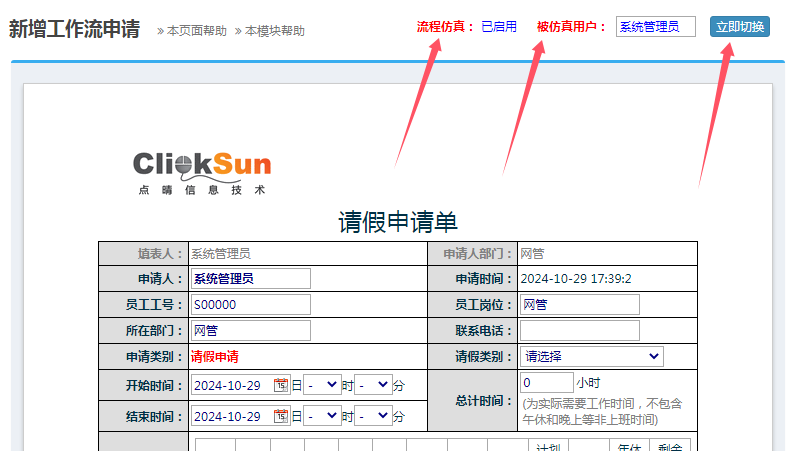Click the 所在部门 input field
793x451 pixels.
[250, 330]
